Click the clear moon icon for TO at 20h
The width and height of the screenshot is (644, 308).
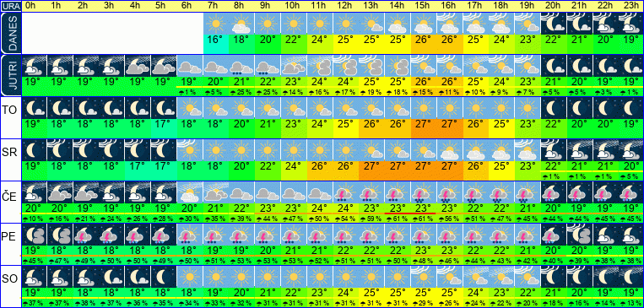pyautogui.click(x=554, y=108)
